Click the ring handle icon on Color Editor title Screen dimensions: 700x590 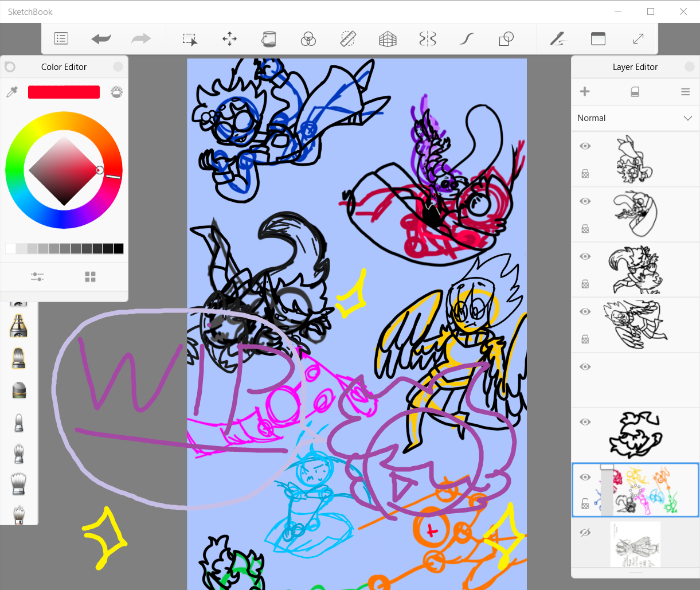(x=10, y=67)
